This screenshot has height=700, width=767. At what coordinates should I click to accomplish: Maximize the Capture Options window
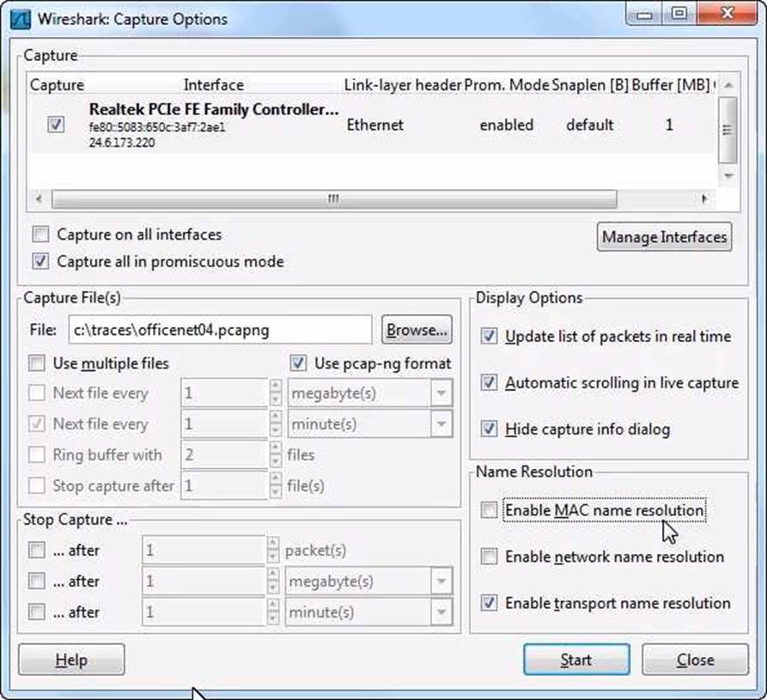(x=679, y=14)
